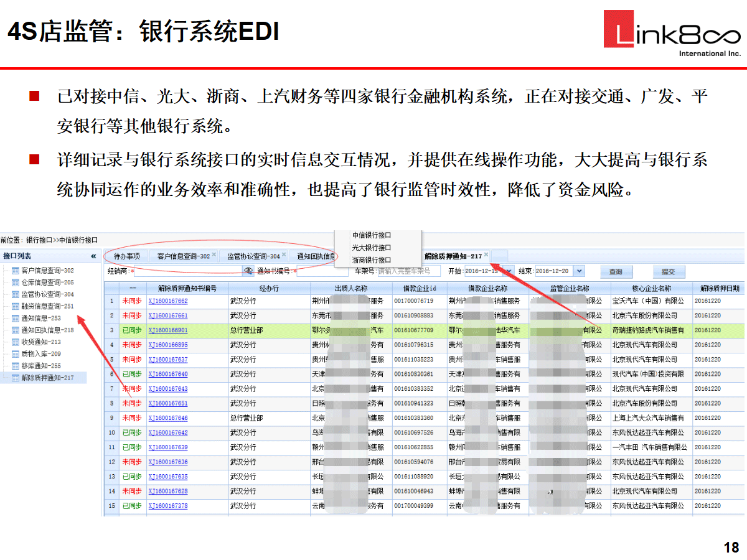
Task: Click the table icon beside 客户信息查询-302
Action: click(x=16, y=271)
